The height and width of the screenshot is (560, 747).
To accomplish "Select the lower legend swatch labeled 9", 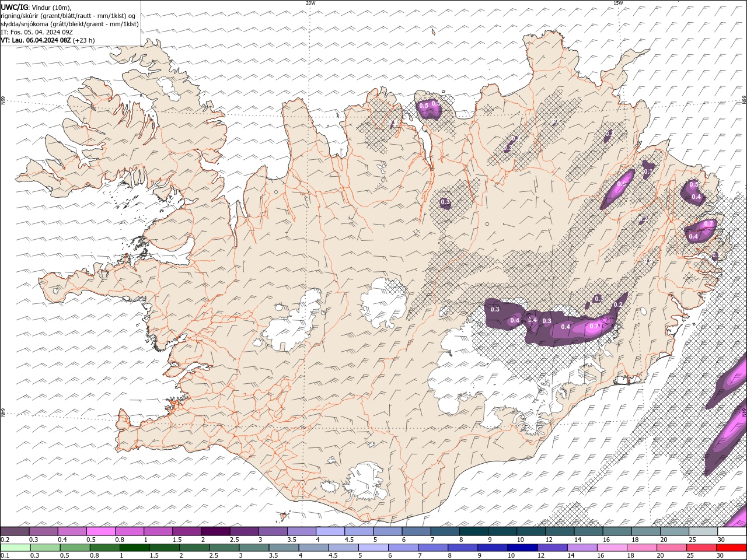I will coord(491,548).
